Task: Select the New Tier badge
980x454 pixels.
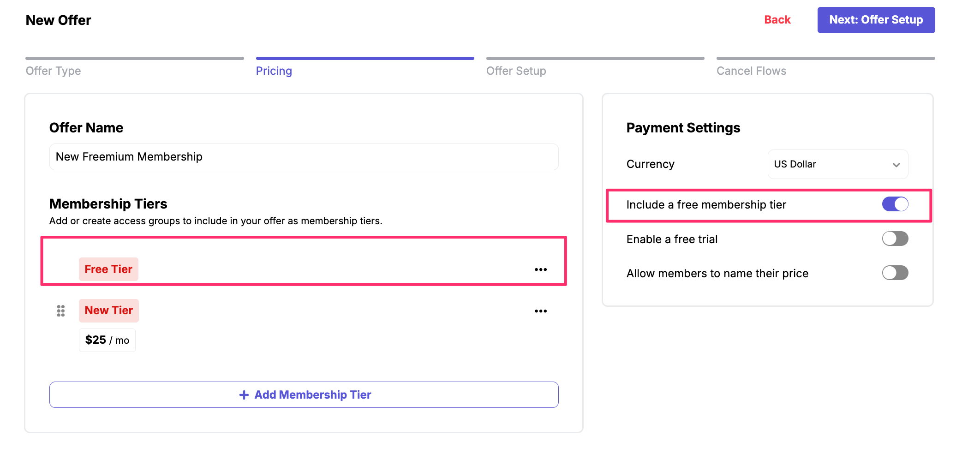Action: click(109, 311)
